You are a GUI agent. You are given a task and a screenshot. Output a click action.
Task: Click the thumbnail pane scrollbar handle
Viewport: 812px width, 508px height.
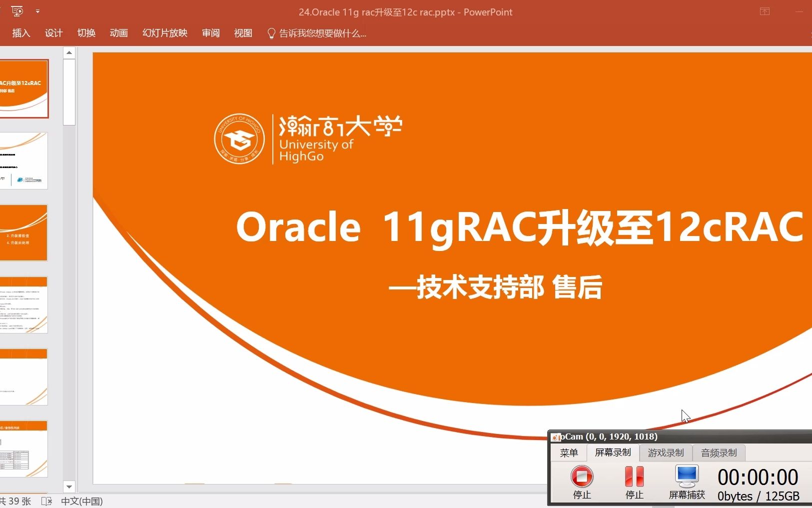(69, 92)
